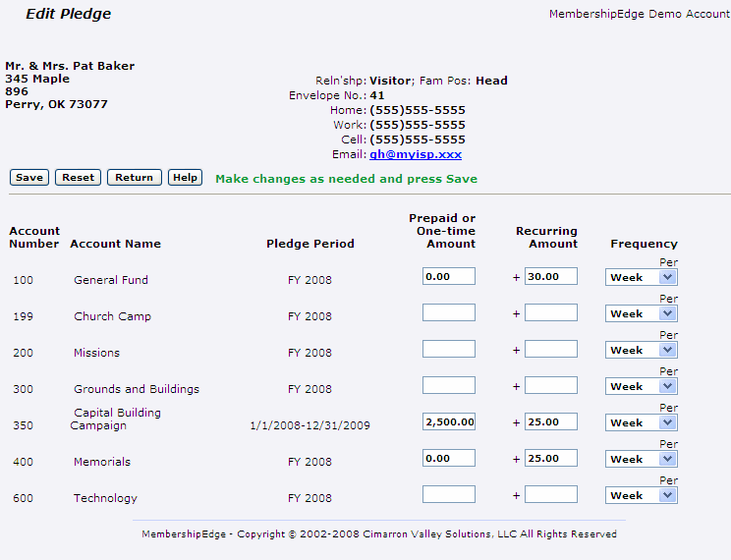Click the Save button

29,178
